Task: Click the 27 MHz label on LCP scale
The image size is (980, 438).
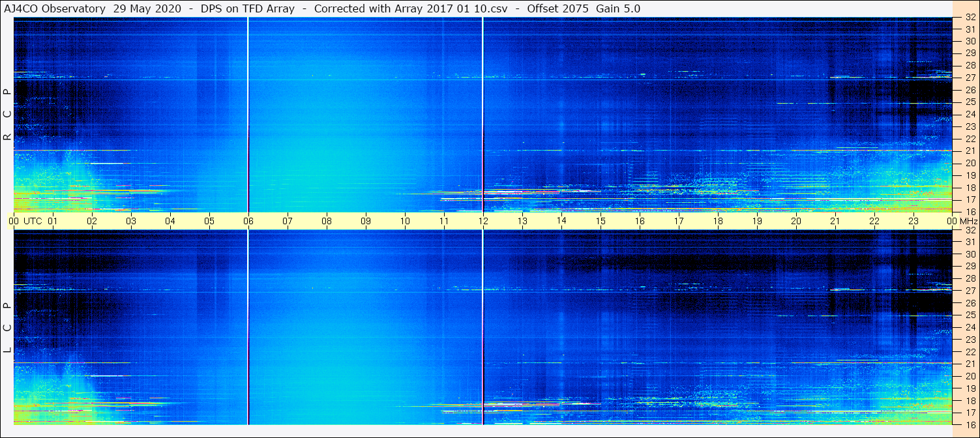Action: pos(970,291)
